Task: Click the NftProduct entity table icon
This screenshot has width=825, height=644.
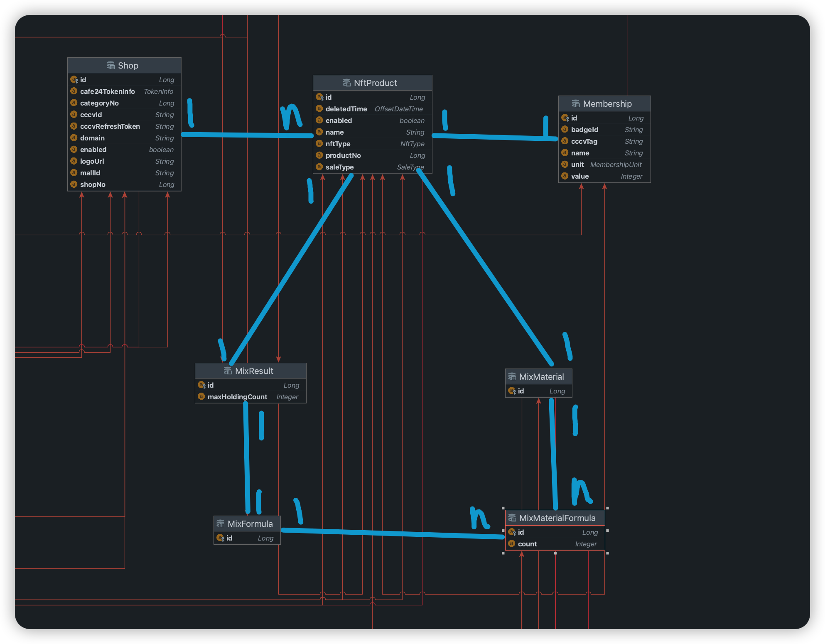Action: click(346, 83)
